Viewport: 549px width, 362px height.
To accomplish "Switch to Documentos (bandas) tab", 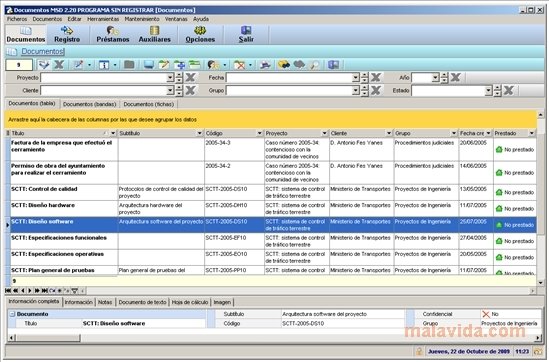I will tap(89, 104).
